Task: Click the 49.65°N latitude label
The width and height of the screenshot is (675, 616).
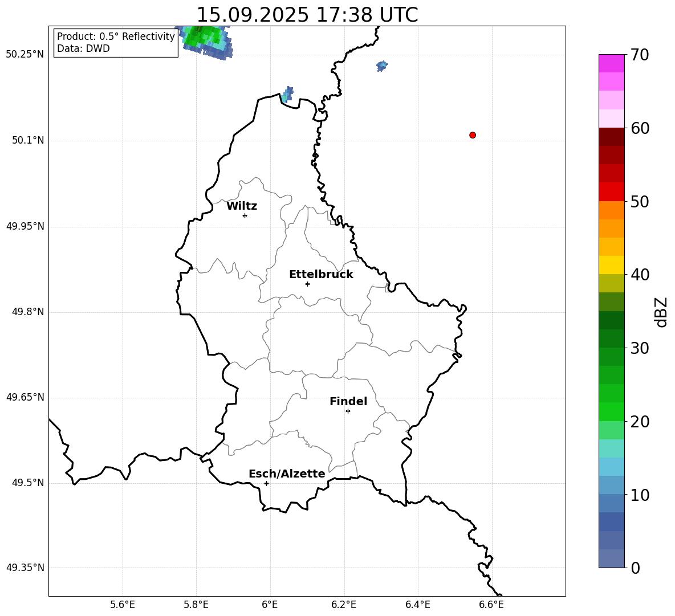Action: pos(25,397)
